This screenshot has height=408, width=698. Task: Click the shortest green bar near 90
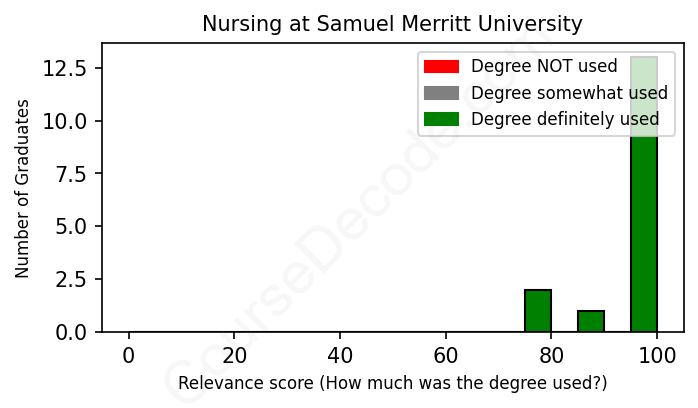tap(591, 321)
